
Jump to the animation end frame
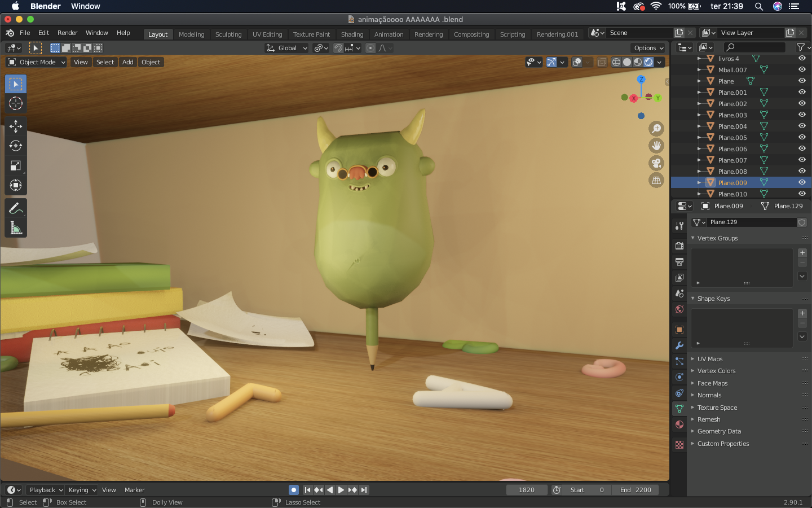364,490
